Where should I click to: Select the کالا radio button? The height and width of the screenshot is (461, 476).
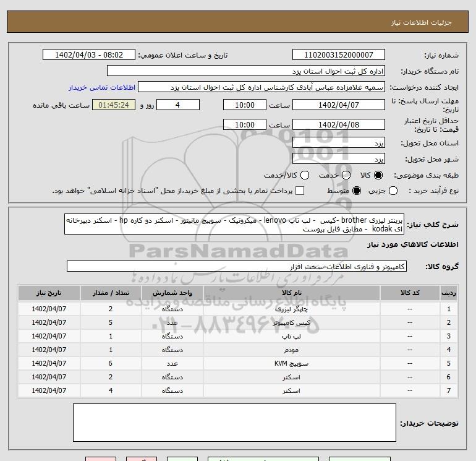click(x=378, y=175)
